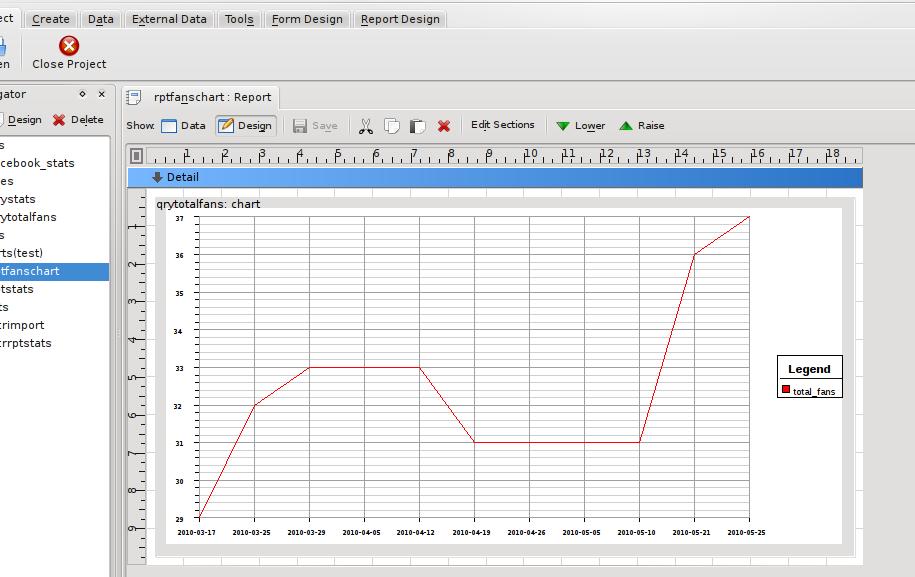Lower the selected item with green arrow
This screenshot has width=915, height=577.
coord(580,126)
